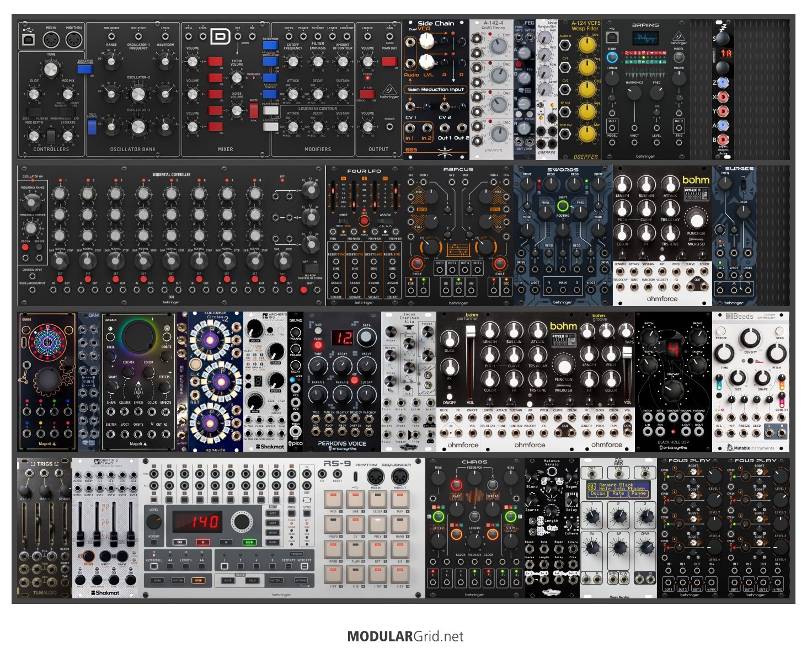812x648 pixels.
Task: Toggle the red MAIN OUT switch
Action: pyautogui.click(x=390, y=61)
